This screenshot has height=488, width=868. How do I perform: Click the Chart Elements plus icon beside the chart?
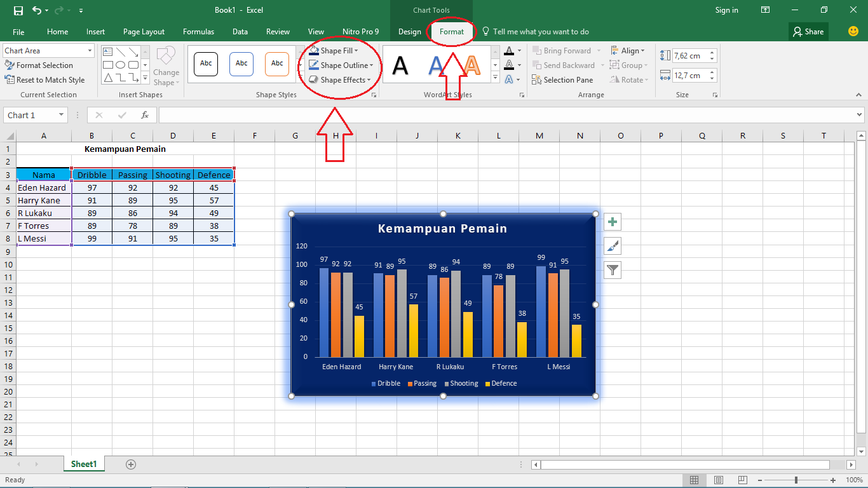[x=612, y=222]
